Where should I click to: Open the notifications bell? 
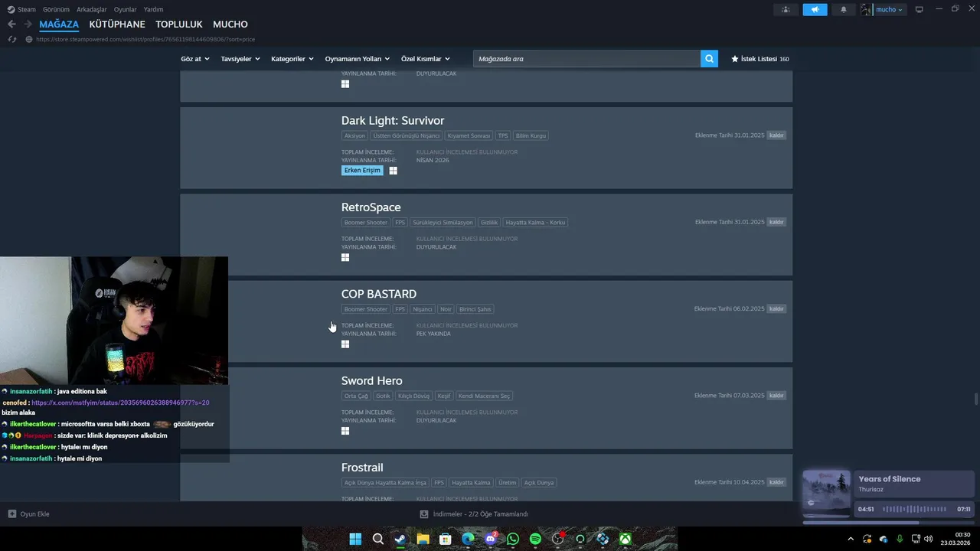pos(844,9)
